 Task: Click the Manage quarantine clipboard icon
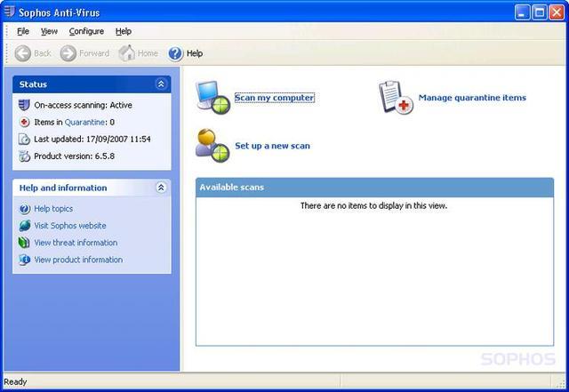[x=396, y=97]
